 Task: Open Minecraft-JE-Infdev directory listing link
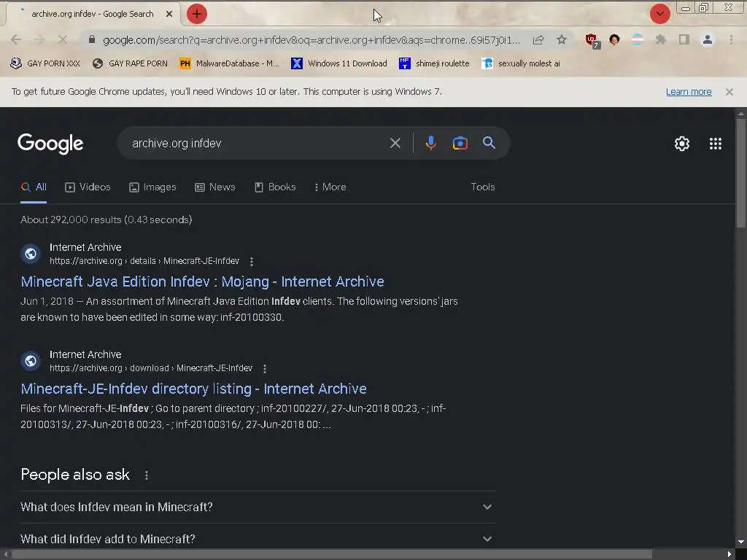(193, 389)
